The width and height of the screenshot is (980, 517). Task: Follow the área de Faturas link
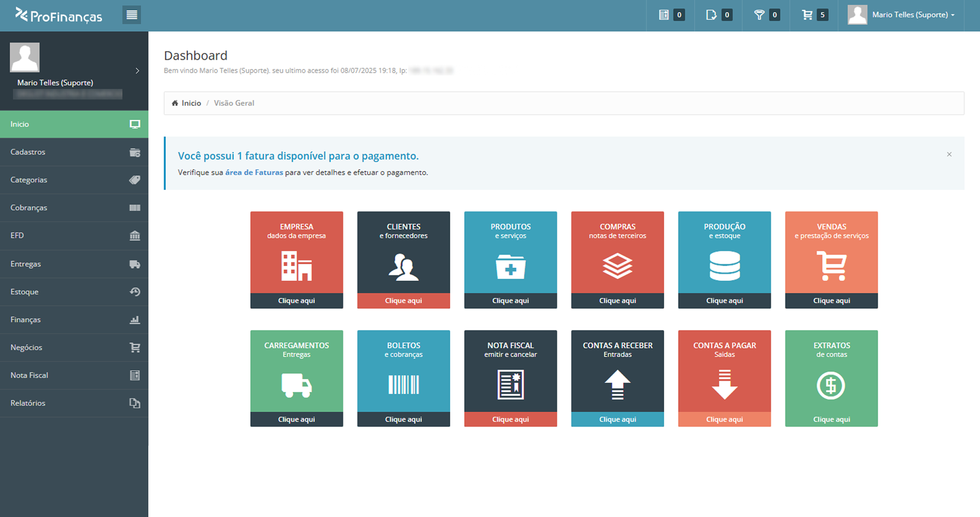(x=254, y=172)
